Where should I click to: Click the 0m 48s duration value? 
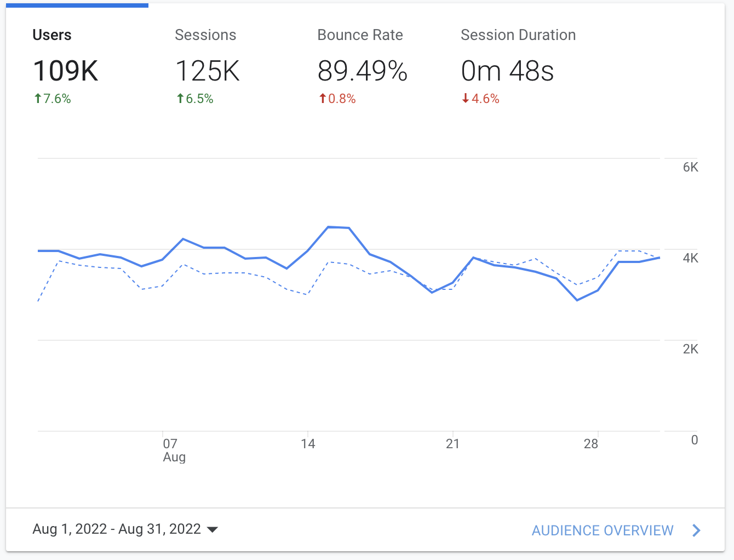click(x=507, y=71)
